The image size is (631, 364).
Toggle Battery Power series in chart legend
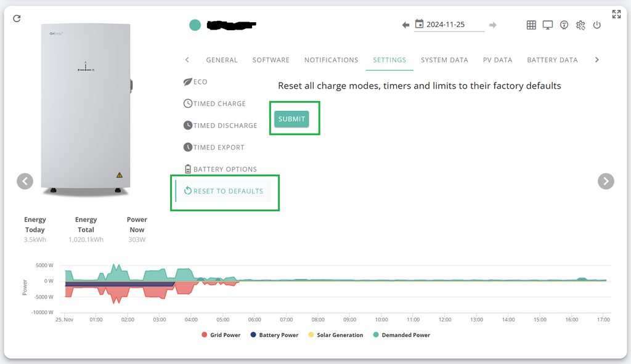[x=274, y=335]
